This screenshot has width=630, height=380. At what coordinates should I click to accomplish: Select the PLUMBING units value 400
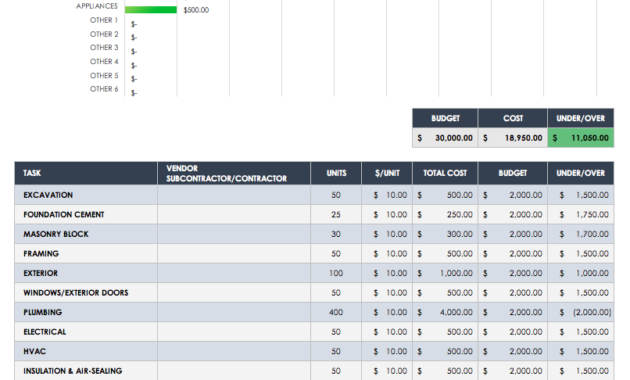click(336, 312)
